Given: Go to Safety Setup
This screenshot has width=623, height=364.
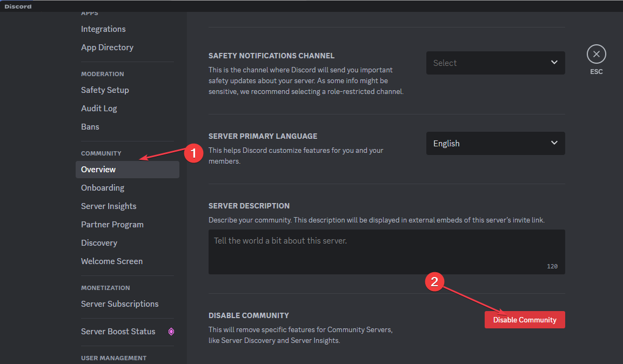Looking at the screenshot, I should [x=105, y=90].
